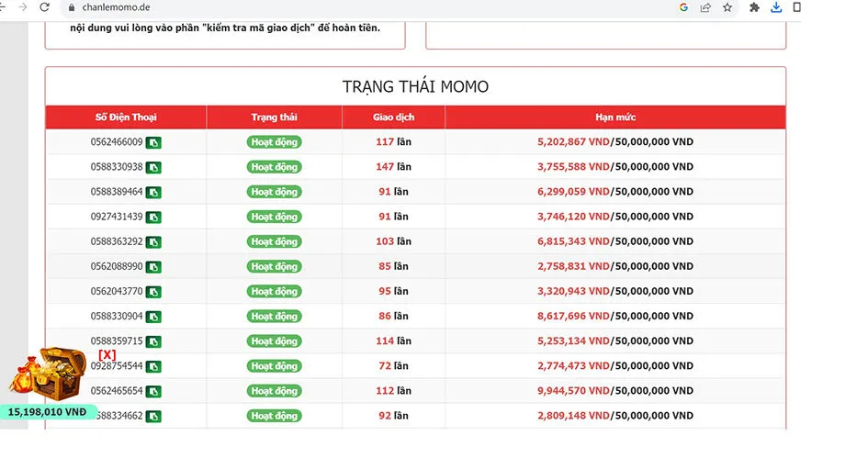Click Hoạt động badge for 0562043770
The height and width of the screenshot is (458, 868).
tap(274, 292)
